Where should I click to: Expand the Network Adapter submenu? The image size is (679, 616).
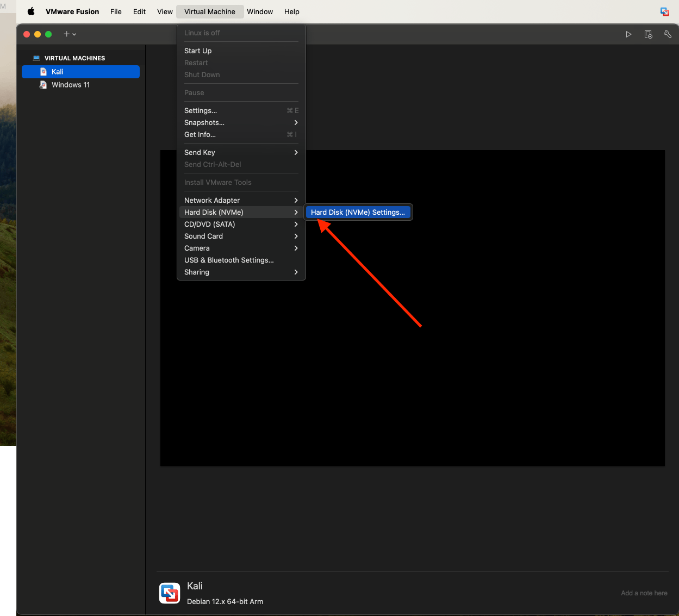pos(241,200)
